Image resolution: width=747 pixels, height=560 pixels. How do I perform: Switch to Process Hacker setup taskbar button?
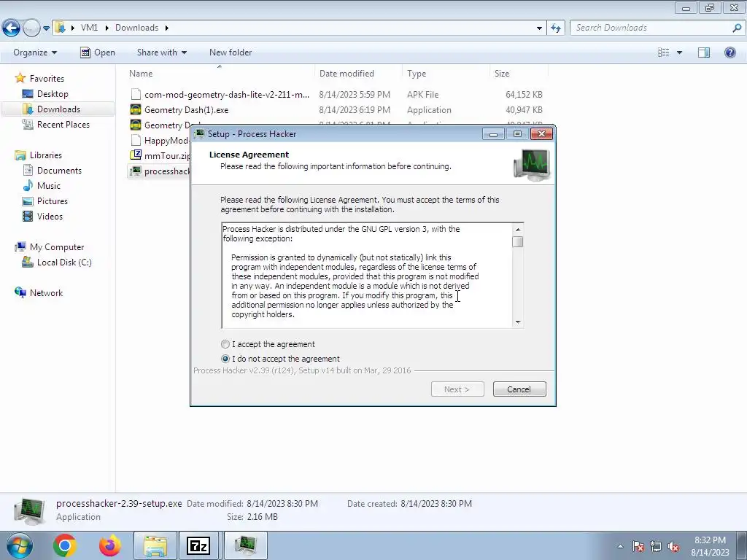pos(245,545)
